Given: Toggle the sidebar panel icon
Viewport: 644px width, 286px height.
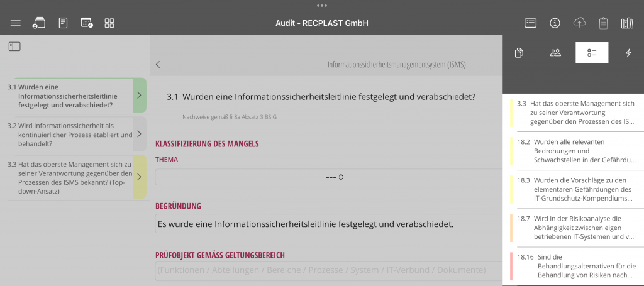Looking at the screenshot, I should [14, 47].
